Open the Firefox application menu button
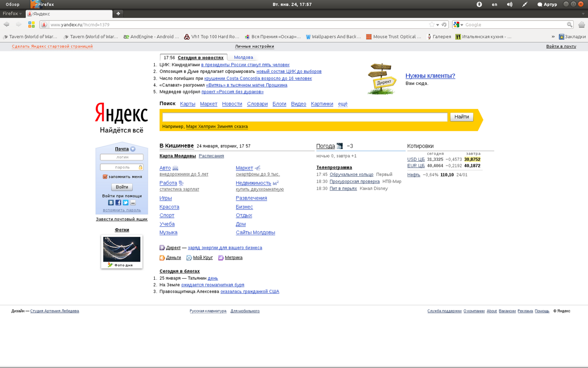This screenshot has height=368, width=588. point(12,14)
